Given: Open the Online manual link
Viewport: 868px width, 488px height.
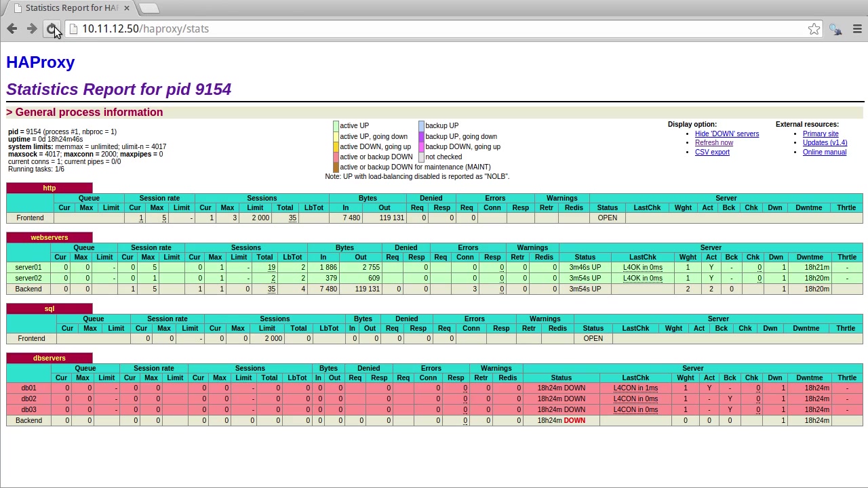Looking at the screenshot, I should tap(825, 152).
